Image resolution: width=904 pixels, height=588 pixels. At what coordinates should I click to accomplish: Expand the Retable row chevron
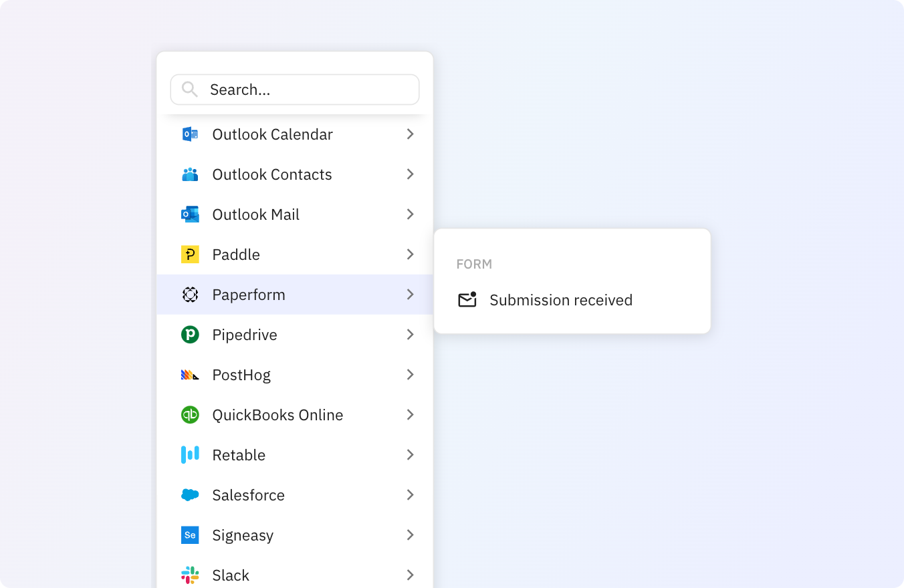(410, 455)
